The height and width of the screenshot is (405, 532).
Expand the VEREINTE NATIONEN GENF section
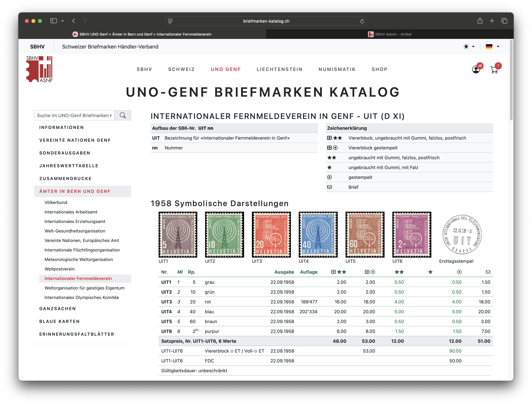pos(75,140)
